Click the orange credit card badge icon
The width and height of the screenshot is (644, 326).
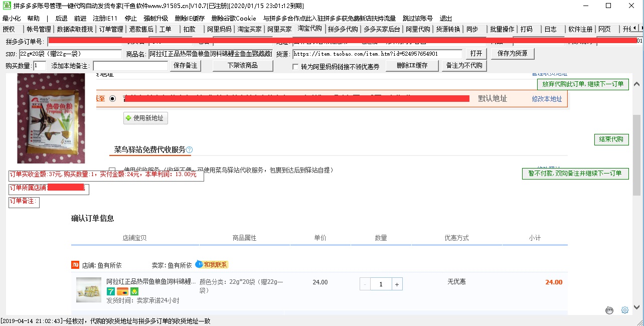[x=122, y=291]
